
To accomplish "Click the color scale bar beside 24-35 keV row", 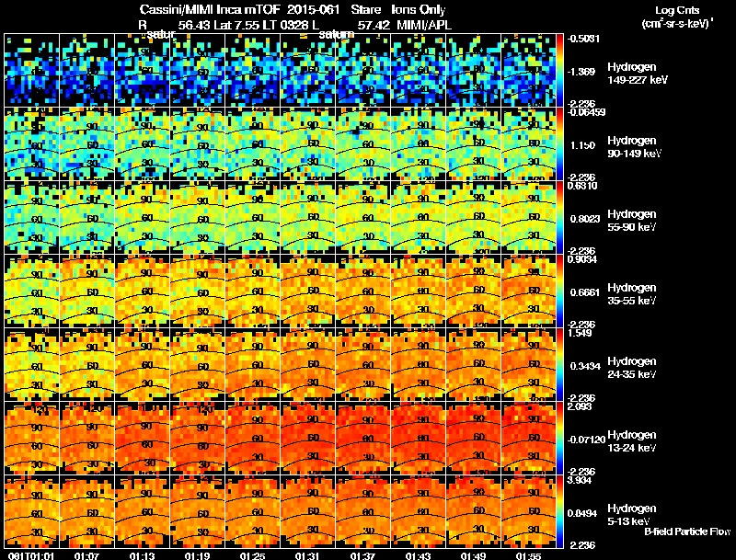I will [559, 365].
